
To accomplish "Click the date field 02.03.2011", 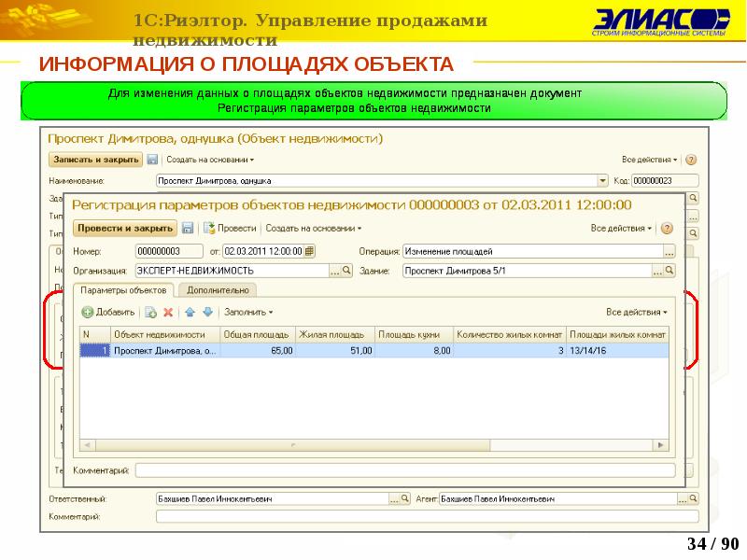I will click(x=263, y=251).
